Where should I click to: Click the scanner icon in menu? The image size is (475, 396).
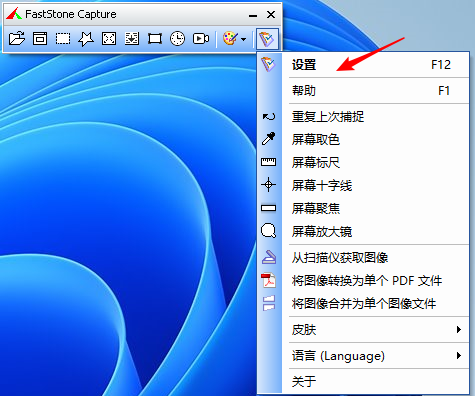(x=269, y=257)
